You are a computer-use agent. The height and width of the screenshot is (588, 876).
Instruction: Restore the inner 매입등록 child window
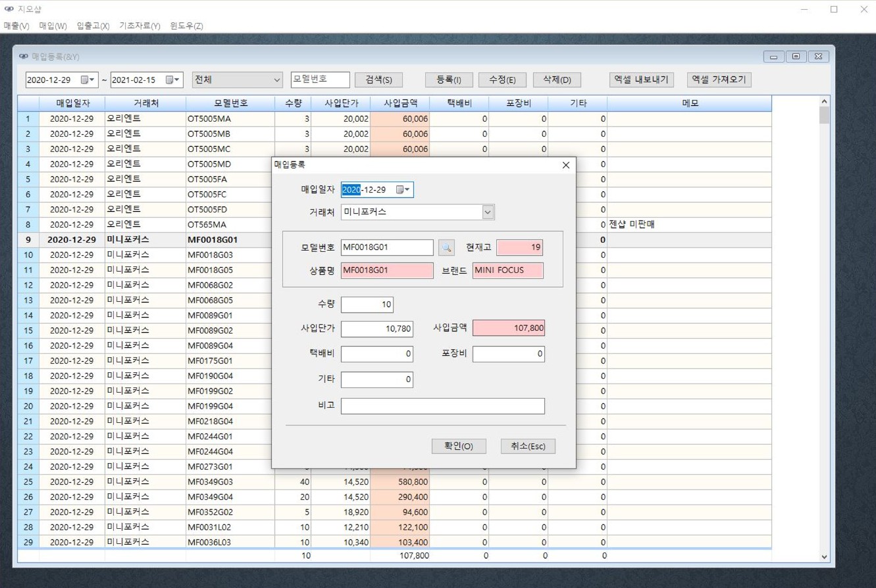click(796, 57)
